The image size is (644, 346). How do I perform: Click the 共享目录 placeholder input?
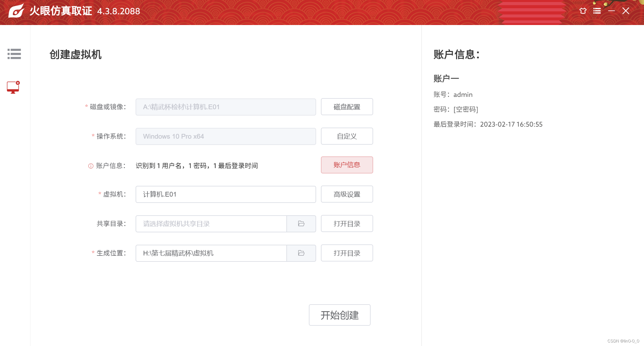(211, 224)
